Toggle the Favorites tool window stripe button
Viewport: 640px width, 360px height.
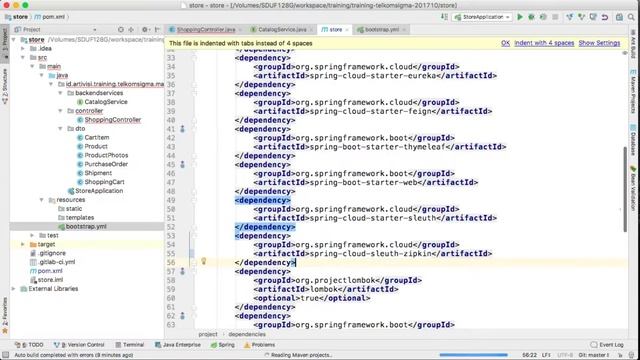[x=4, y=316]
